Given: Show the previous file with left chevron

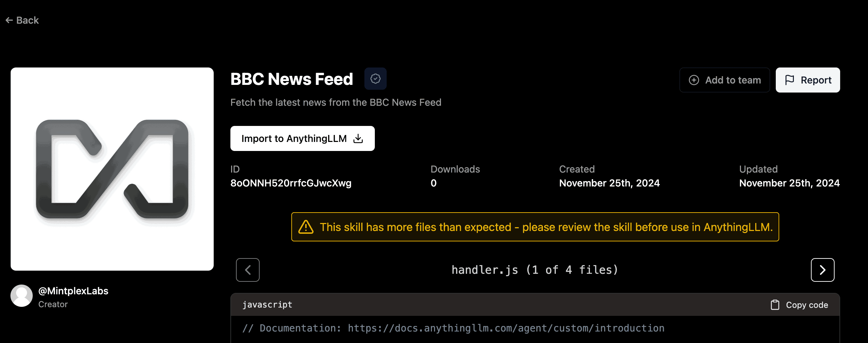Looking at the screenshot, I should (x=248, y=270).
